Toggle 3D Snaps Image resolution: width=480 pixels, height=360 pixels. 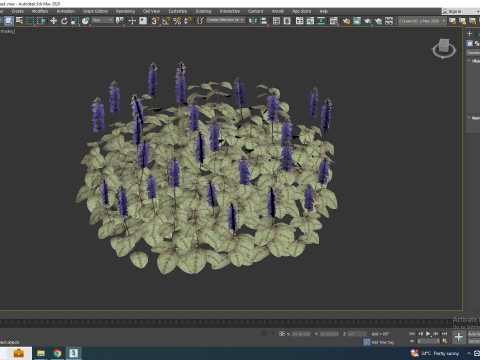tap(155, 21)
